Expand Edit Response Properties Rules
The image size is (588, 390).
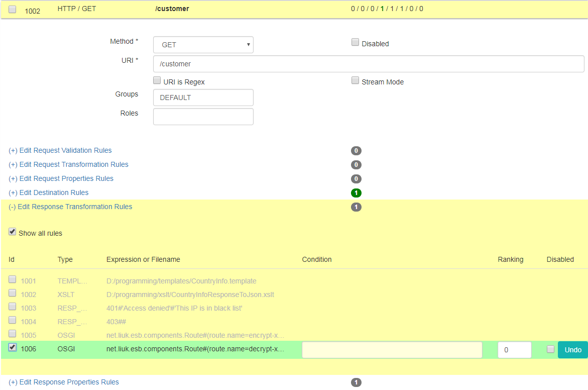tap(64, 382)
